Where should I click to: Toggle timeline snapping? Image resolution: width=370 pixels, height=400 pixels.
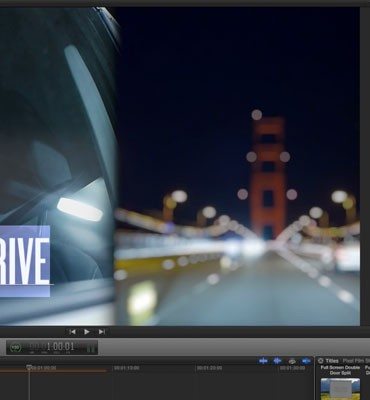point(306,361)
